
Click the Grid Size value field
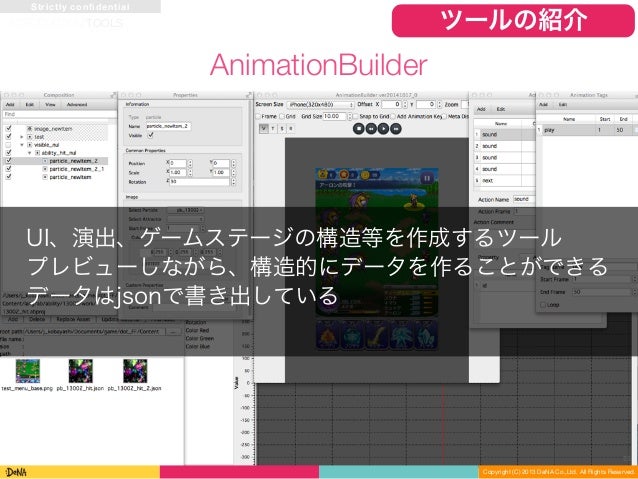pyautogui.click(x=335, y=116)
